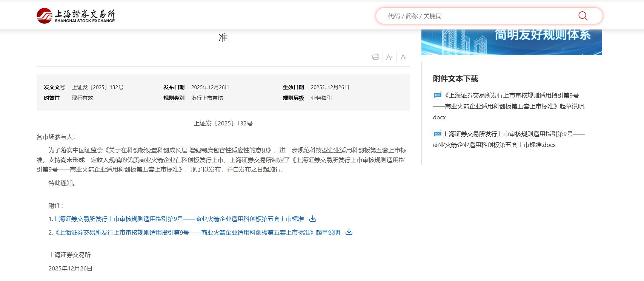The width and height of the screenshot is (644, 281).
Task: Focus the 代码/简称/关键词 search field
Action: (x=479, y=16)
